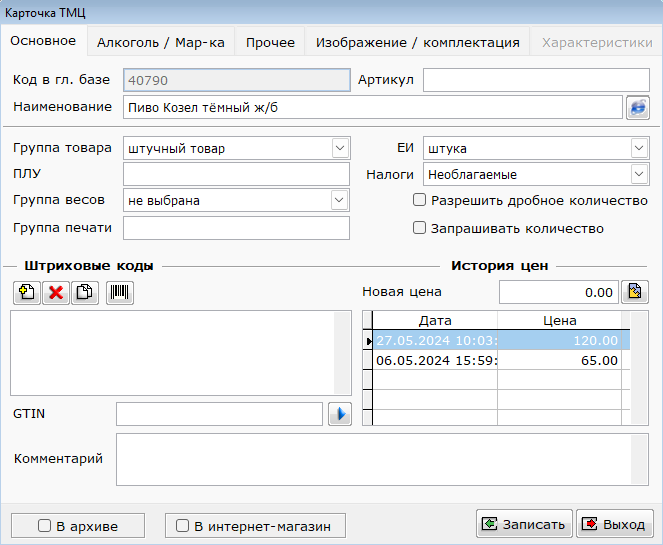Click the barcode list vertical scrollbar

tap(342, 353)
